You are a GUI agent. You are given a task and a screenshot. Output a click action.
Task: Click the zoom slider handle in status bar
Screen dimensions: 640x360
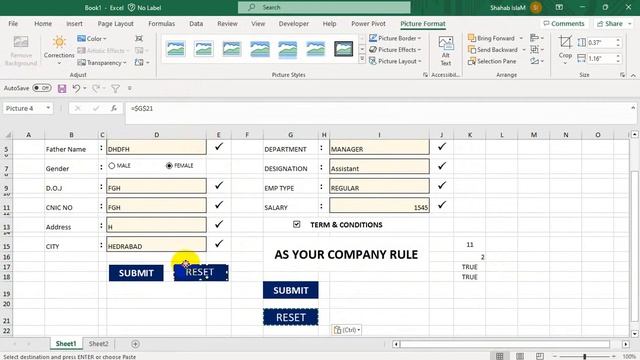(584, 356)
